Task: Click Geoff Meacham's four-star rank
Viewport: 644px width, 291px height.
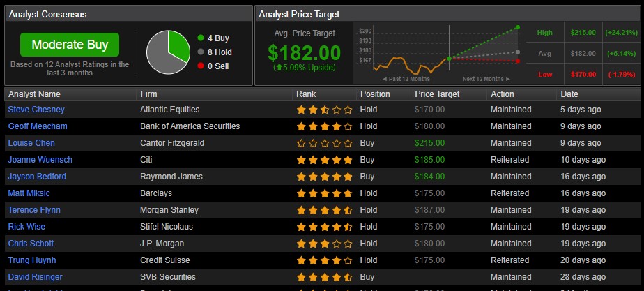Action: (x=325, y=126)
